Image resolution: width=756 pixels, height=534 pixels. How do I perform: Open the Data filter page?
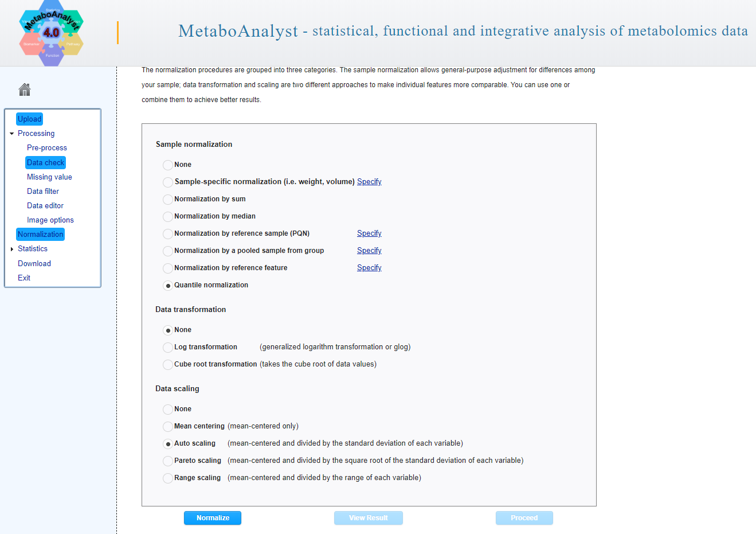43,191
